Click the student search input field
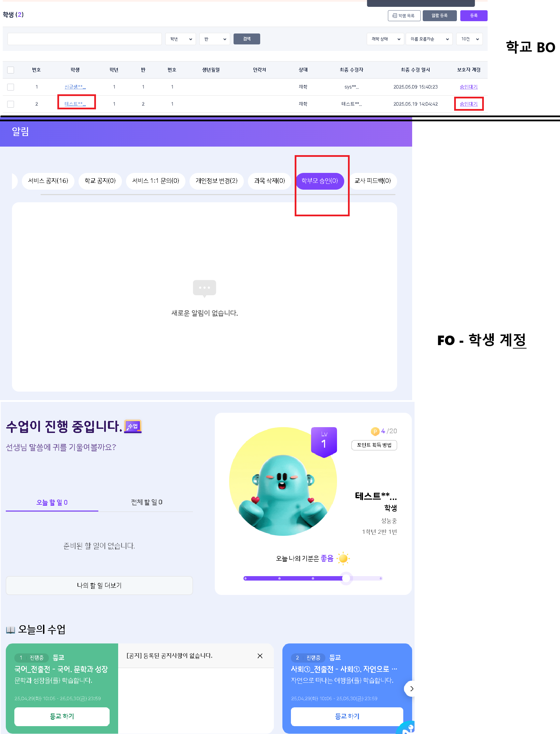The width and height of the screenshot is (560, 734). pos(84,39)
